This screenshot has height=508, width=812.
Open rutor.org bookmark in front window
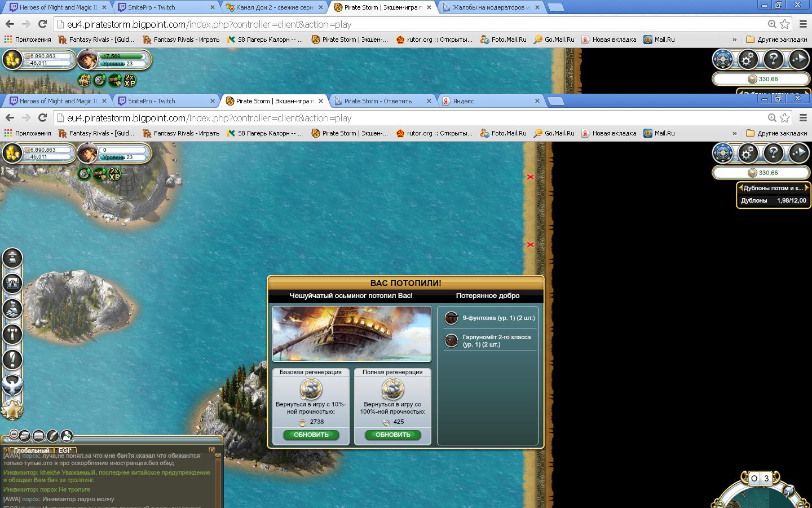434,133
